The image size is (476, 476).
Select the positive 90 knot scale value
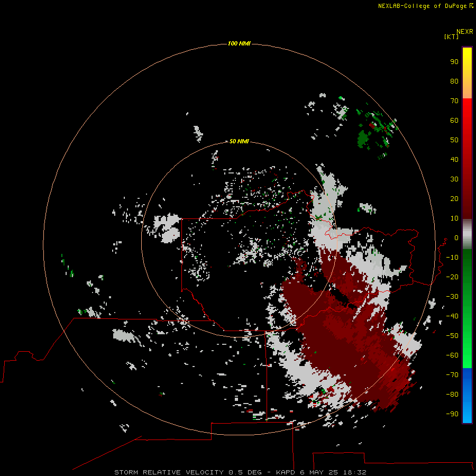click(454, 62)
